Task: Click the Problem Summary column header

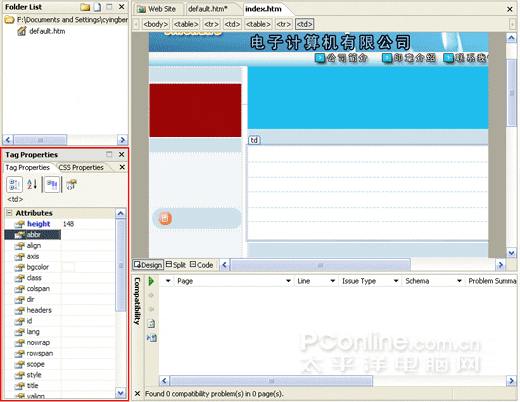Action: tap(492, 281)
